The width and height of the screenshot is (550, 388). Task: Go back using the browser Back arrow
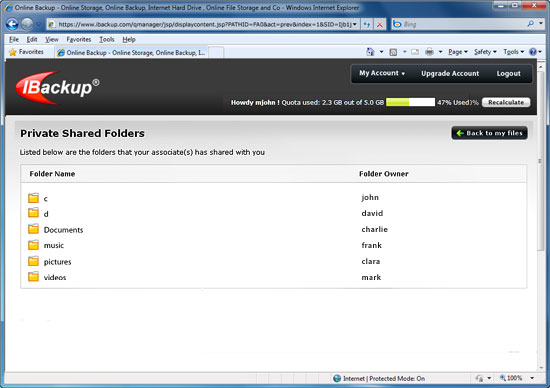tap(12, 24)
